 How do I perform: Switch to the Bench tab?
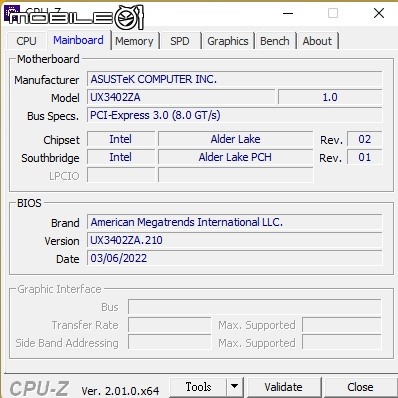(275, 41)
